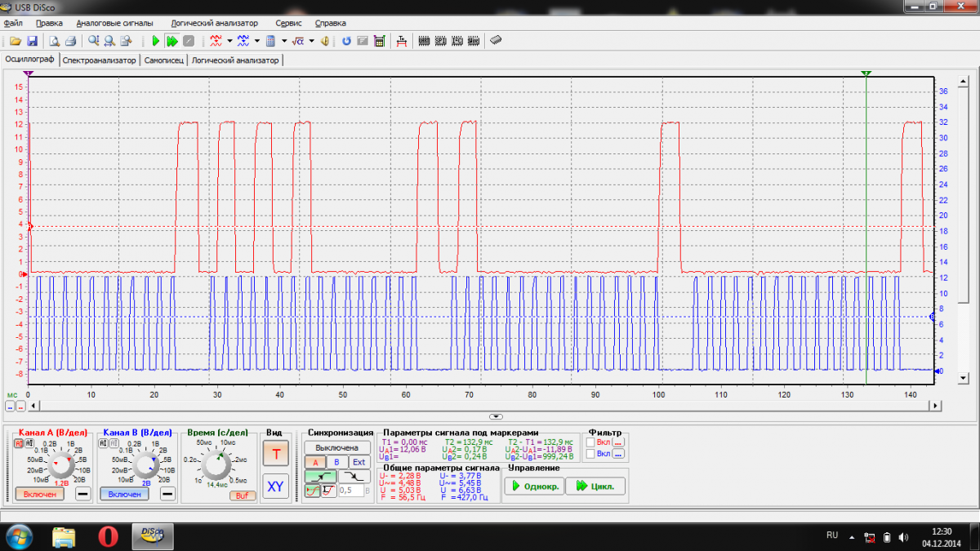
Task: Start single run with green play icon
Action: coord(155,41)
